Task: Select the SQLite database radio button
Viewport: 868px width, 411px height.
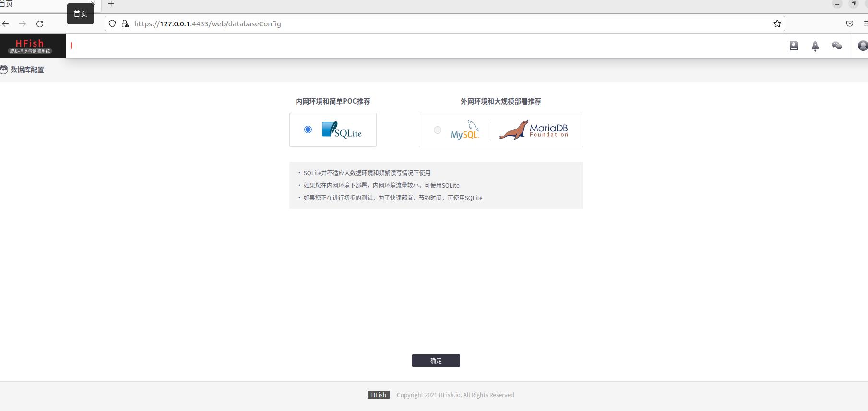Action: pyautogui.click(x=308, y=129)
